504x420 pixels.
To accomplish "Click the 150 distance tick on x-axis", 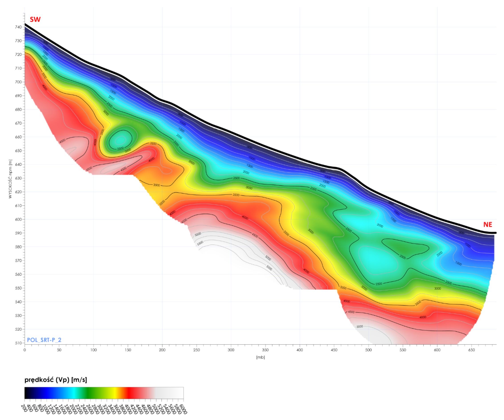I will pos(128,350).
